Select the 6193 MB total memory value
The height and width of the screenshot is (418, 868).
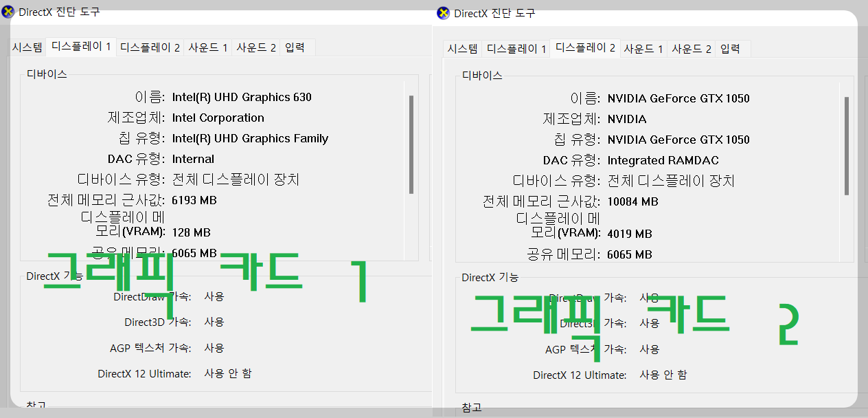coord(194,200)
